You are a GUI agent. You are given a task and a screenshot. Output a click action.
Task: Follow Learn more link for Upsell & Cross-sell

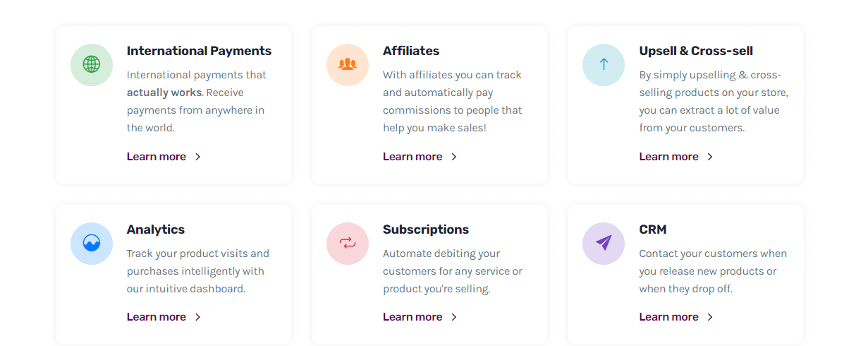[x=668, y=157]
